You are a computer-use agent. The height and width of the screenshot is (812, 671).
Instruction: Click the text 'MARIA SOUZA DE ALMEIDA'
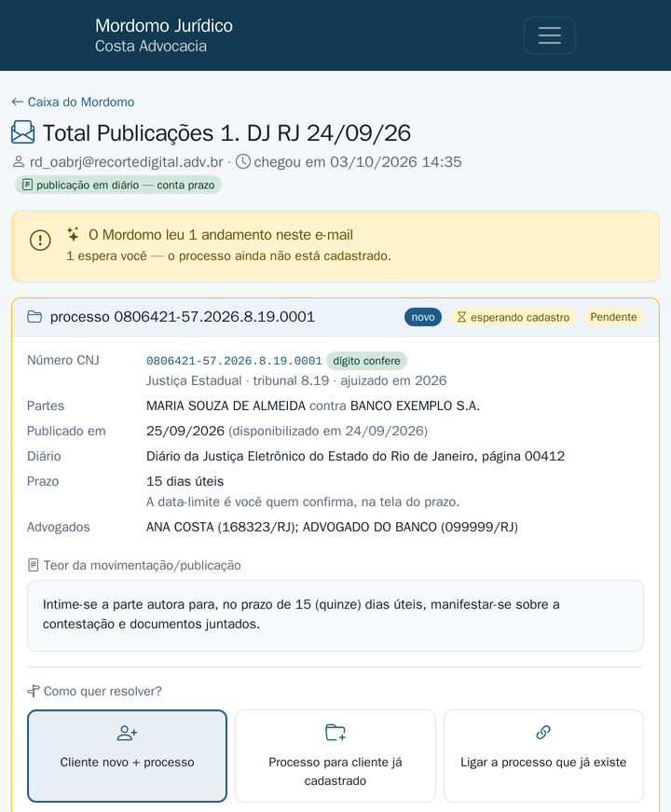click(x=226, y=406)
